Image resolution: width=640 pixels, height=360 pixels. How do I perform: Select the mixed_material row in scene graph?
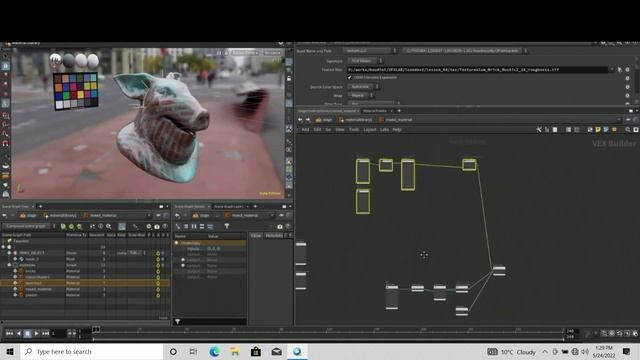[85, 289]
